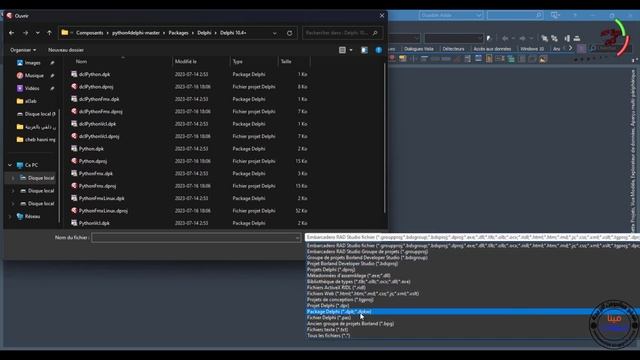Select file dclPythonFmx.dproj

click(100, 111)
